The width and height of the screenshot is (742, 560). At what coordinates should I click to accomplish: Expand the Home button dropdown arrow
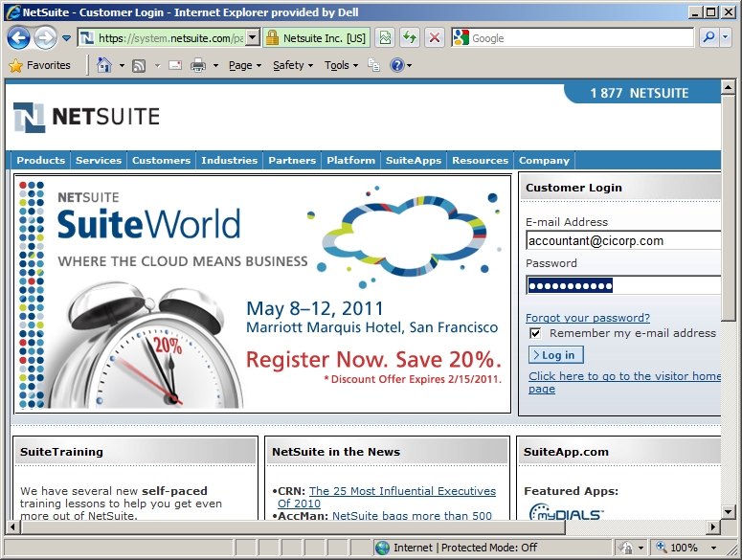click(x=122, y=65)
